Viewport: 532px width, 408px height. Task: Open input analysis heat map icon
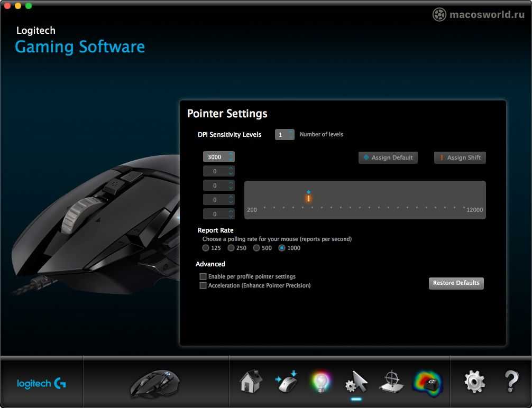tap(427, 382)
